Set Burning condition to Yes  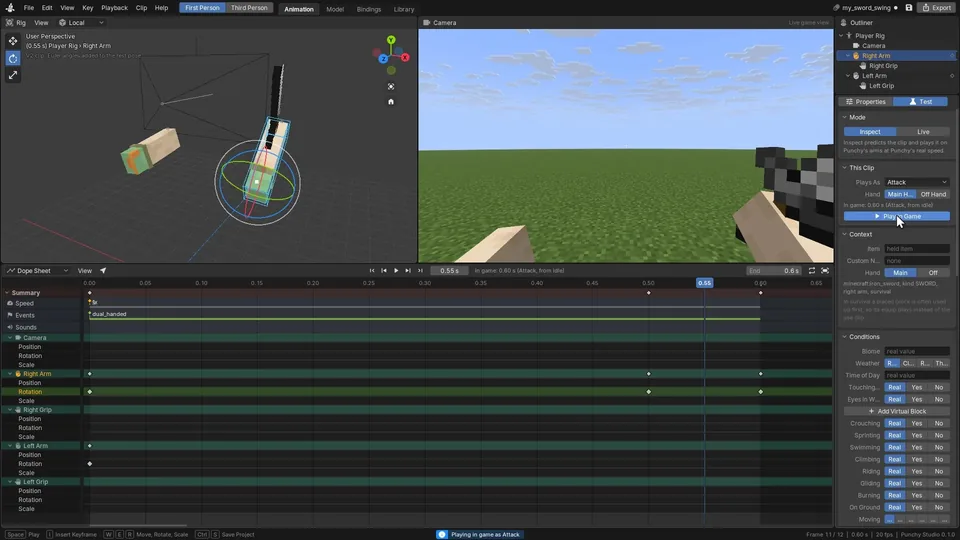click(917, 495)
